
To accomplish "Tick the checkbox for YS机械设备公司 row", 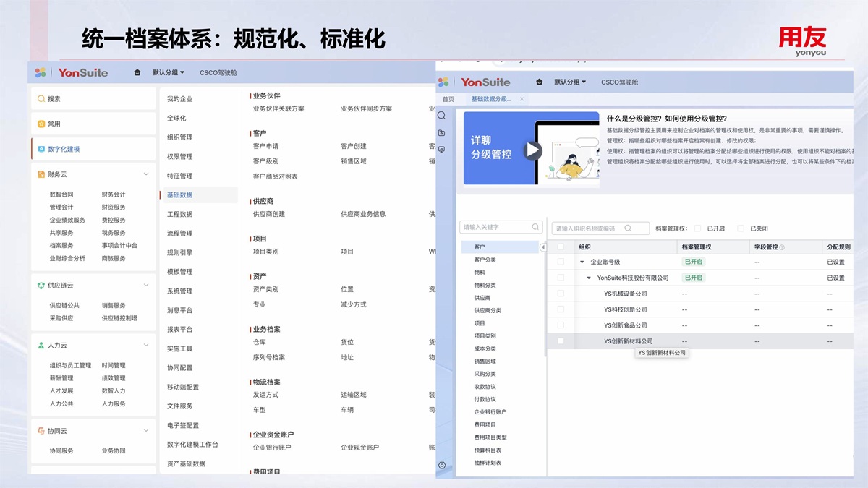I will click(x=561, y=294).
